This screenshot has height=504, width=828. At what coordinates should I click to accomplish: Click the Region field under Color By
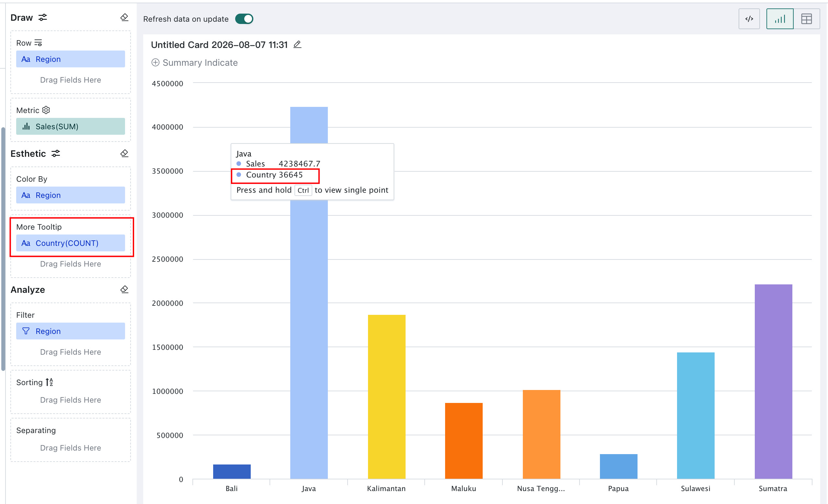tap(71, 195)
